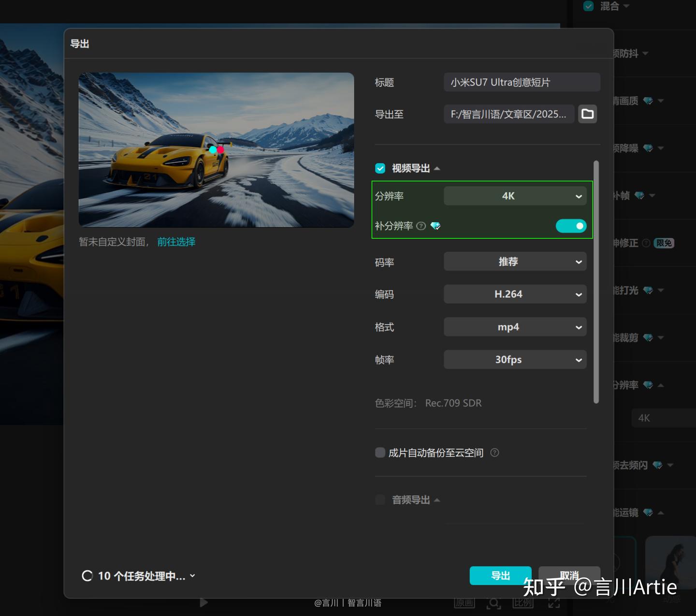
Task: Click the export settings vertical scrollbar
Action: pyautogui.click(x=596, y=282)
